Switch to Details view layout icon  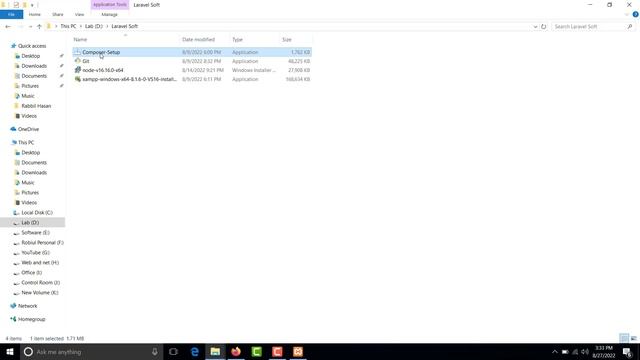click(624, 338)
